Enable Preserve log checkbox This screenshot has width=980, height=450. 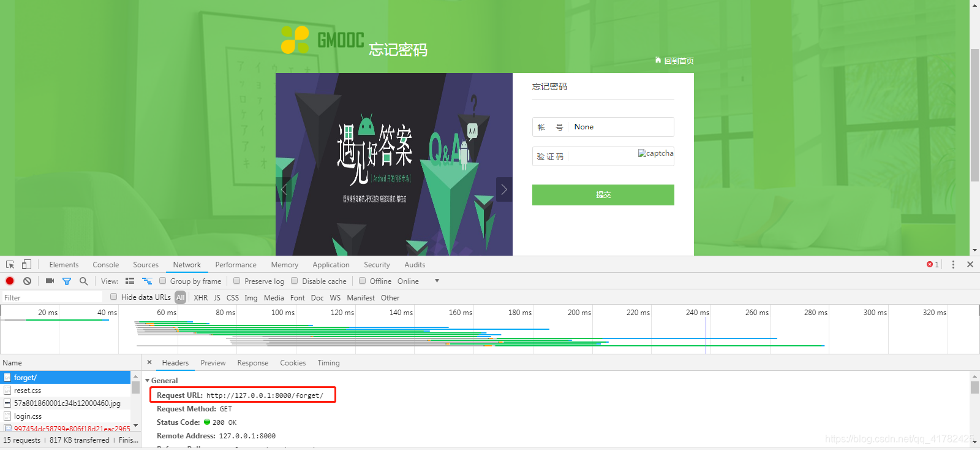237,281
